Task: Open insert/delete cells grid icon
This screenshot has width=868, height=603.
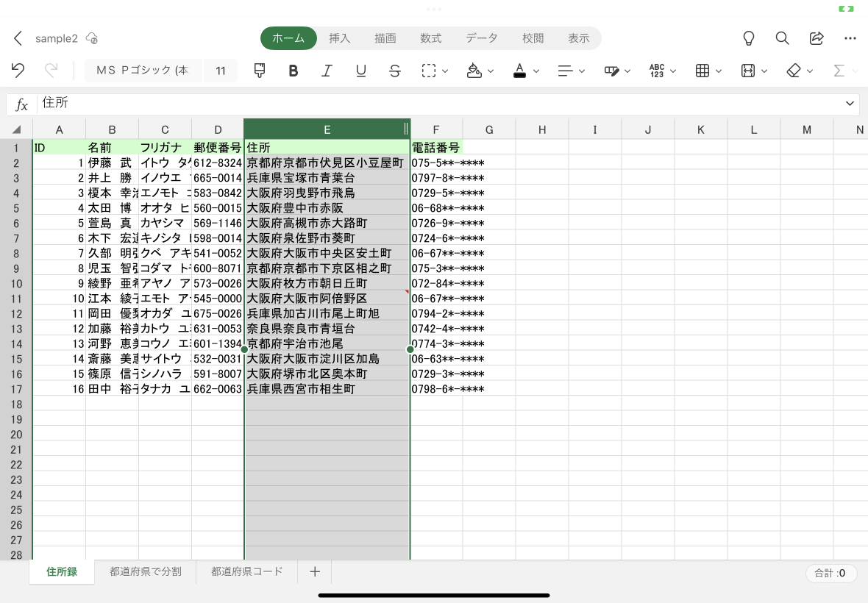Action: 702,71
